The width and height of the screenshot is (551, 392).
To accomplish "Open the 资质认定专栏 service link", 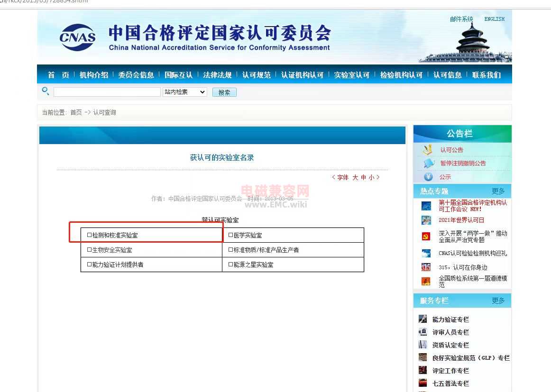I will pos(450,345).
